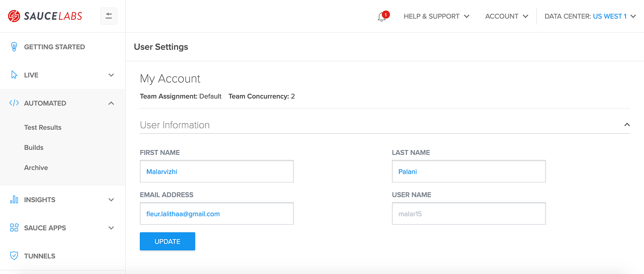
Task: Select the Tunnels shield icon
Action: (x=14, y=256)
